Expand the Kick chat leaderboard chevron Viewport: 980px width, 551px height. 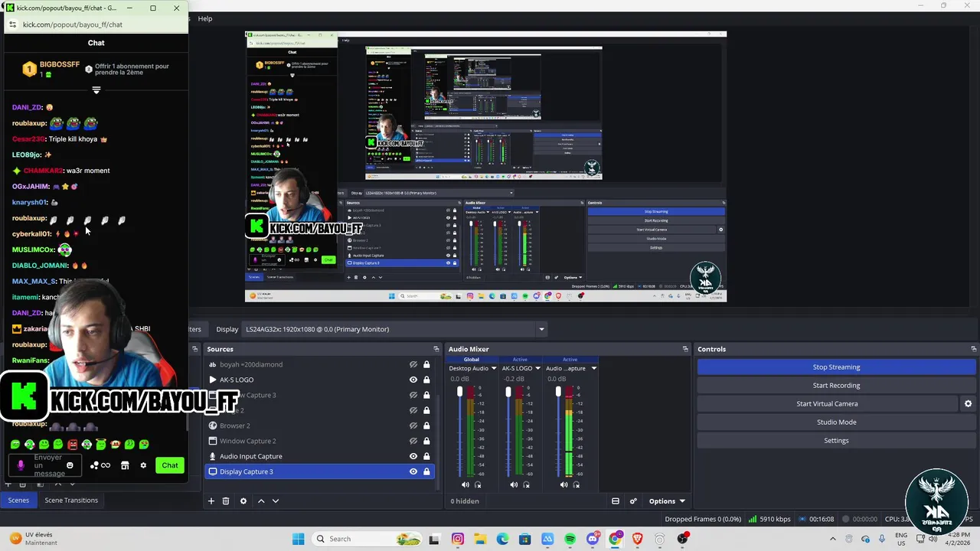[96, 90]
